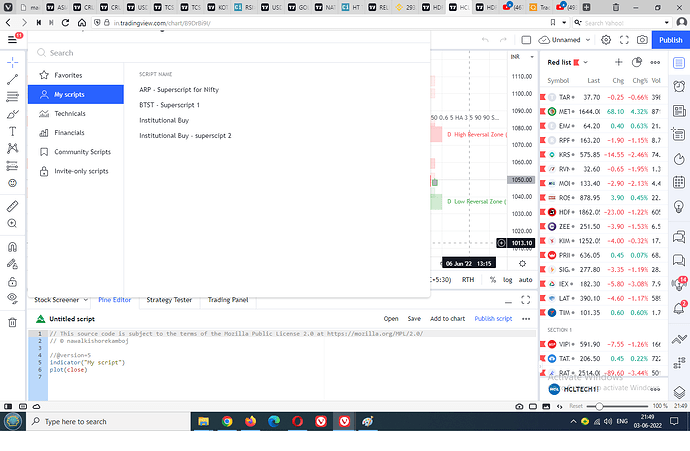
Task: Enter fullscreen mode from the top toolbar
Action: pos(624,40)
